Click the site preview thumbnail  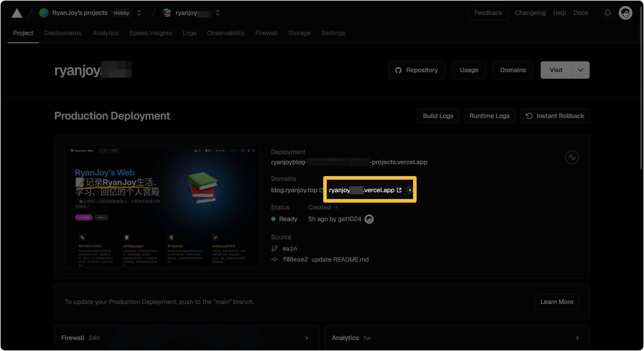(162, 206)
